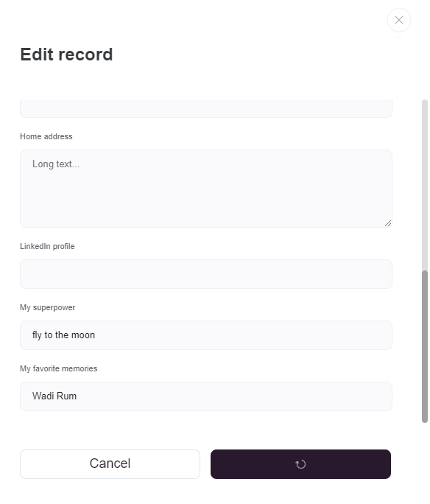Click the dark submit button
The image size is (430, 504).
300,464
